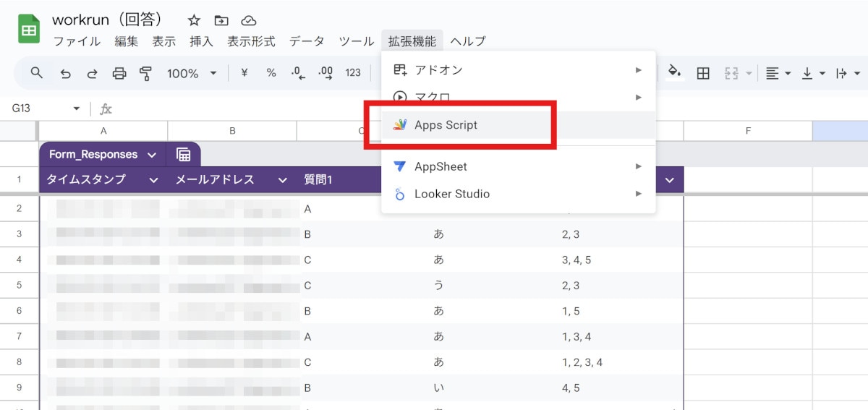
Task: Click the redo arrow icon
Action: [93, 73]
